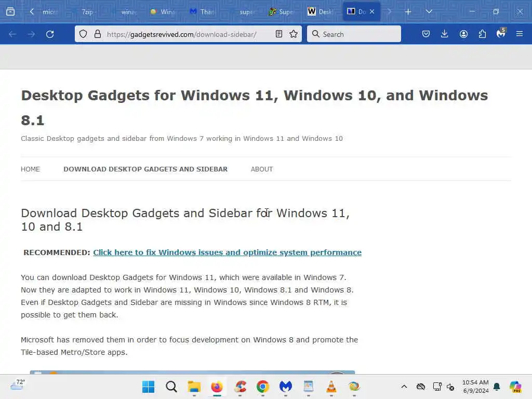Switch to the Wikipedia Desktop tab

pos(321,12)
